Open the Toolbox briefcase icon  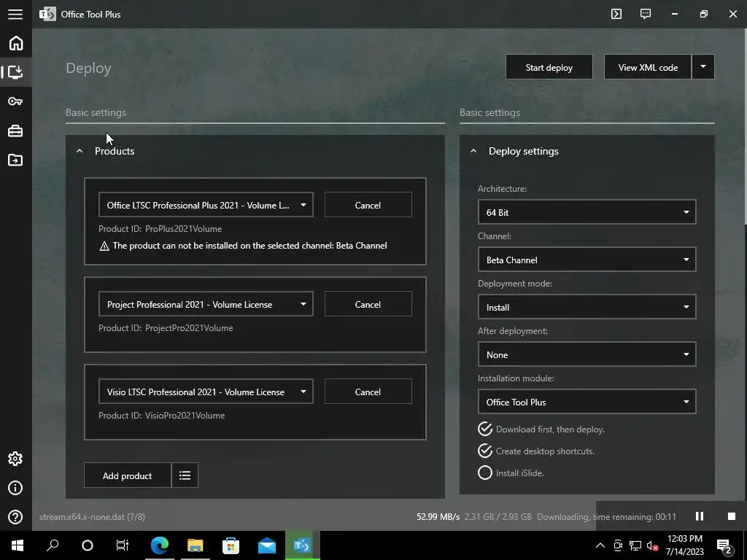15,131
